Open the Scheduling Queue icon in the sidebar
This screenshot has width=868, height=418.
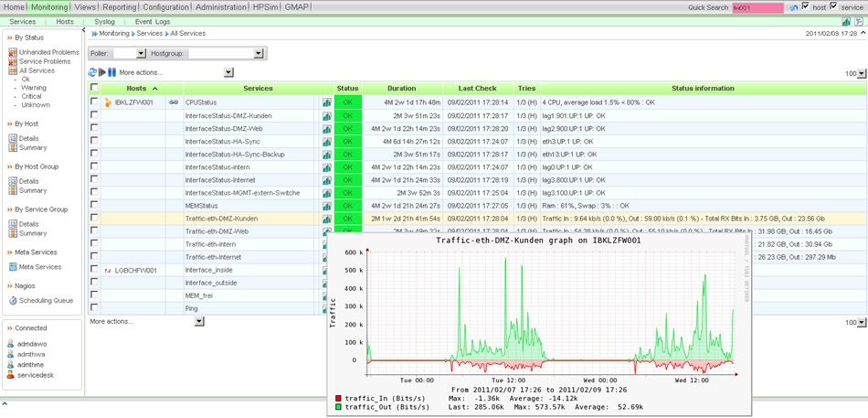tap(13, 300)
